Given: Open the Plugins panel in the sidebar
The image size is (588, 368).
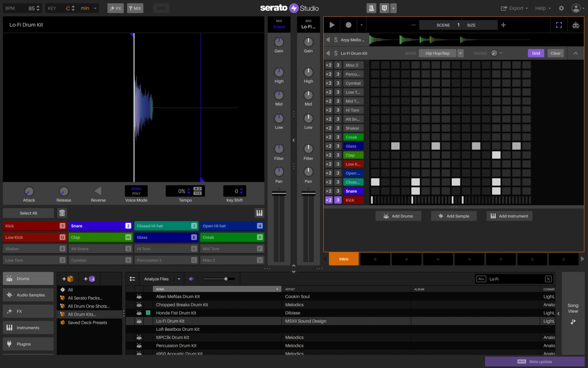Looking at the screenshot, I should pos(28,344).
